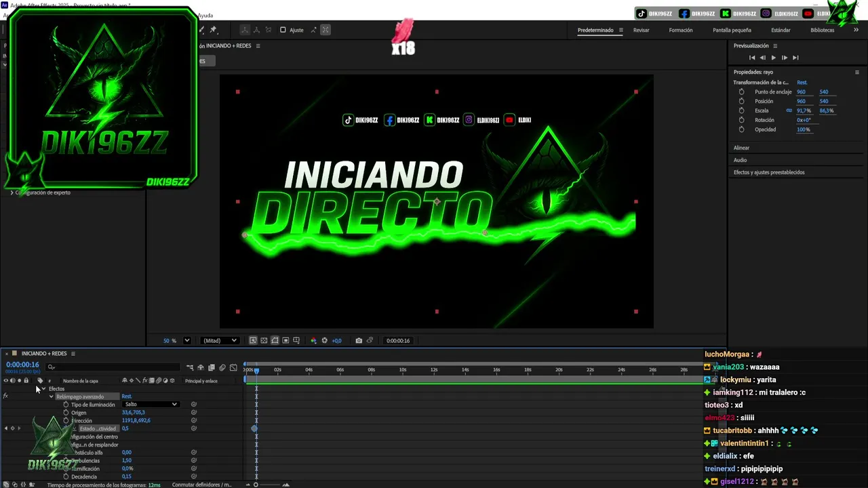The width and height of the screenshot is (868, 488).
Task: Step forward one frame in Previsualización
Action: click(x=785, y=58)
